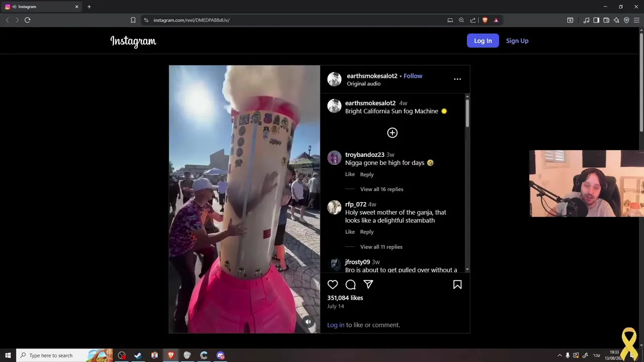The height and width of the screenshot is (362, 644).
Task: Open earthsmokesalot2 username in post header
Action: click(x=372, y=76)
